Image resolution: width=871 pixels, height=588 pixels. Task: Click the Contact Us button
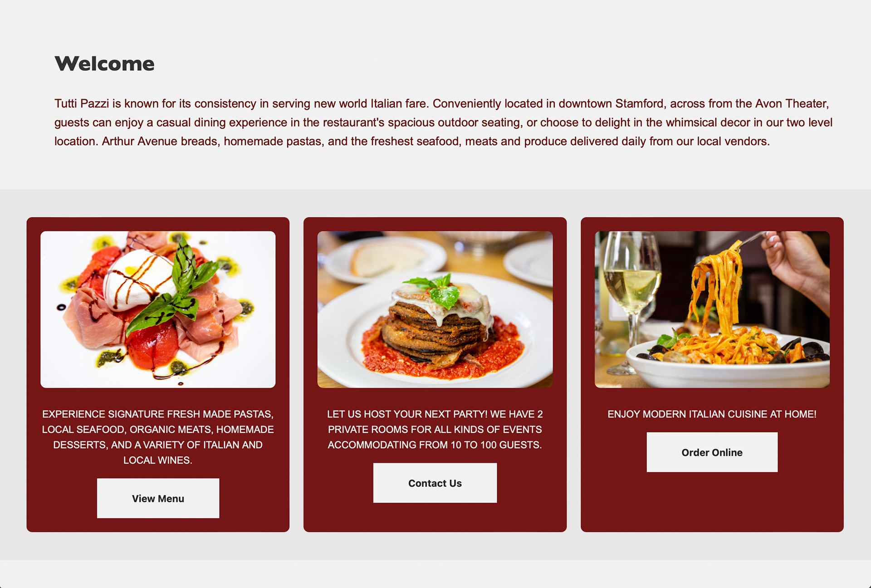coord(435,483)
